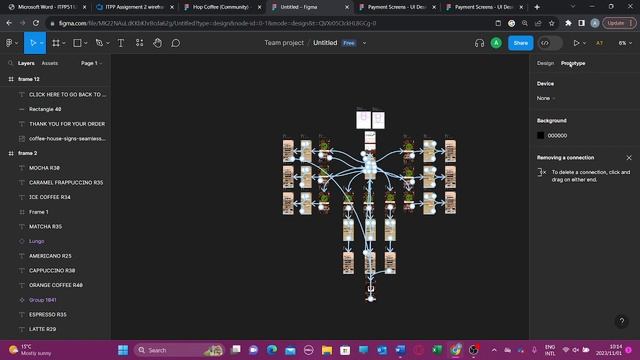Search layers with magnifier icon
The image size is (640, 360).
pos(10,63)
